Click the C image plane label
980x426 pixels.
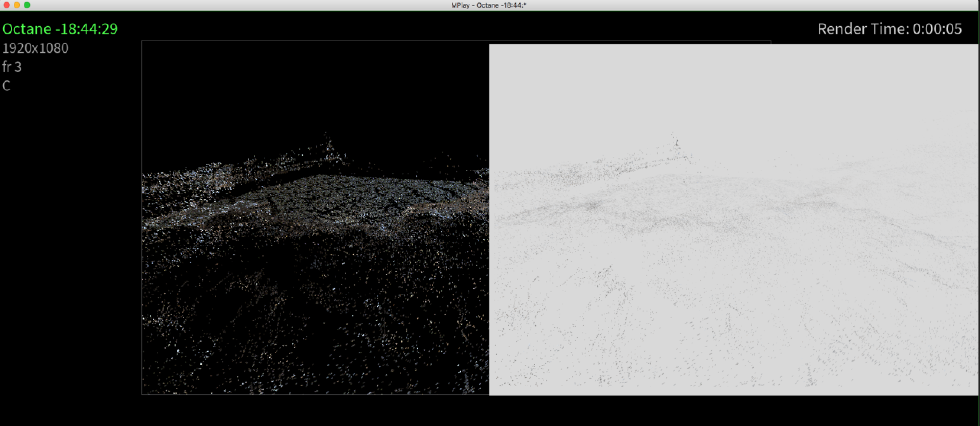(x=6, y=86)
